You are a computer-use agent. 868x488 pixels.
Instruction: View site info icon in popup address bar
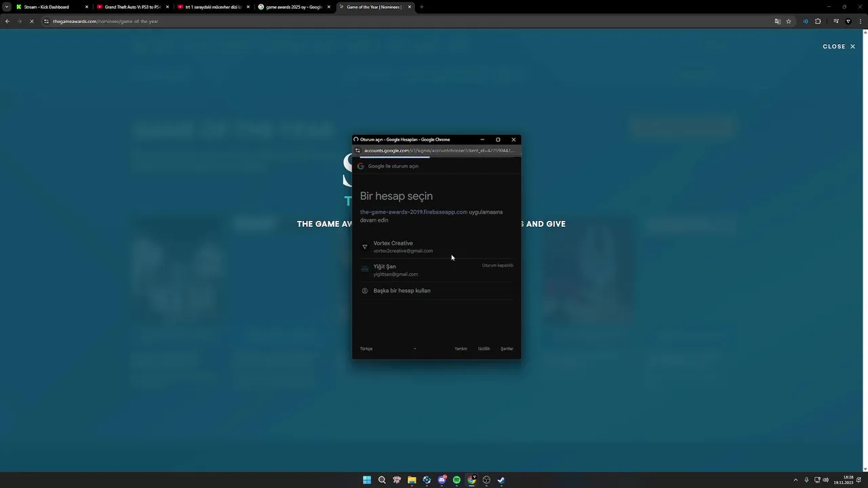(357, 150)
